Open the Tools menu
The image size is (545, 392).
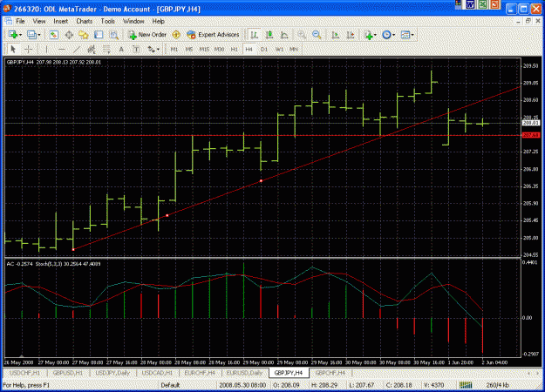pos(108,21)
